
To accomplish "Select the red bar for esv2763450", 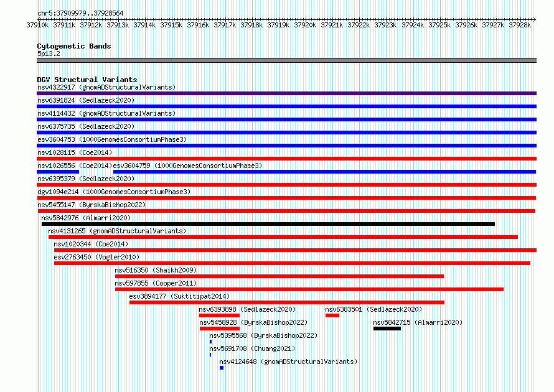I will 292,263.
